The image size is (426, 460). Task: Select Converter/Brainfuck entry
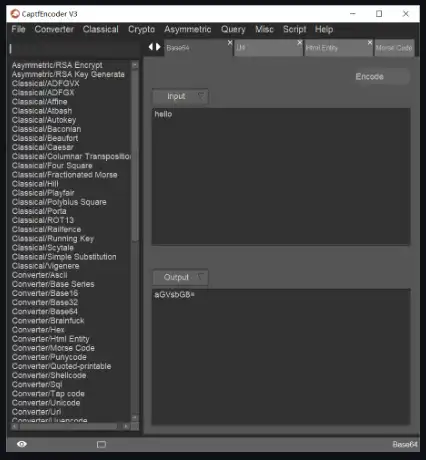(48, 321)
